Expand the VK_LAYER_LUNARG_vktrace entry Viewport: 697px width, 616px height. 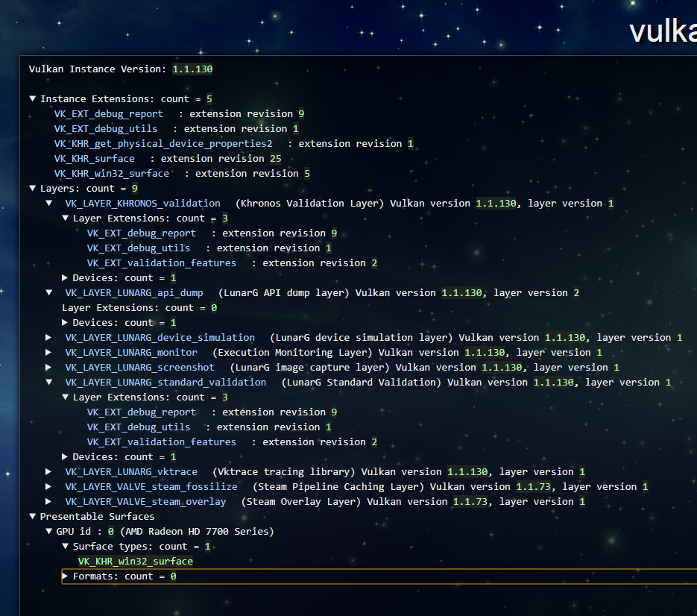48,471
